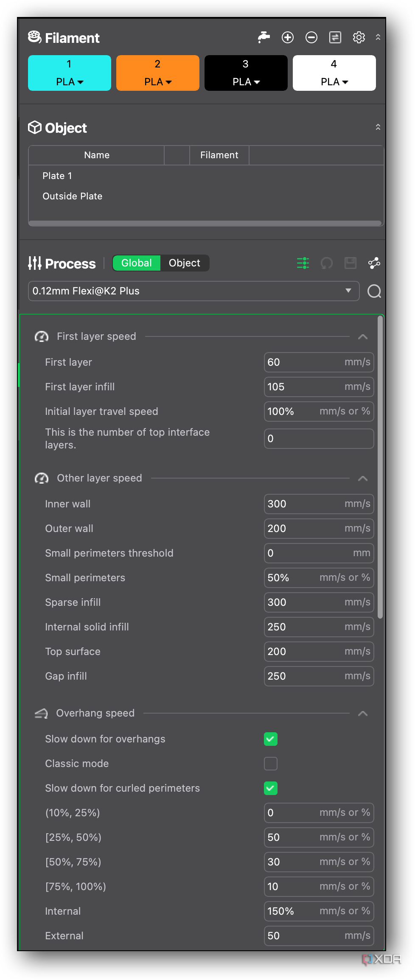Image resolution: width=415 pixels, height=980 pixels.
Task: Click the search magnifier beside process preset
Action: 374,291
